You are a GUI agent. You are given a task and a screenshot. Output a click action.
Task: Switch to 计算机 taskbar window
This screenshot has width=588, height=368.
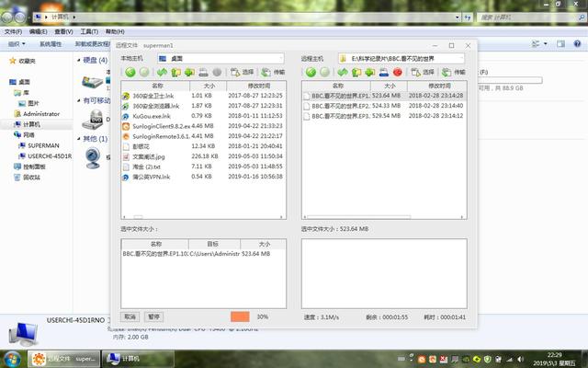[x=138, y=359]
